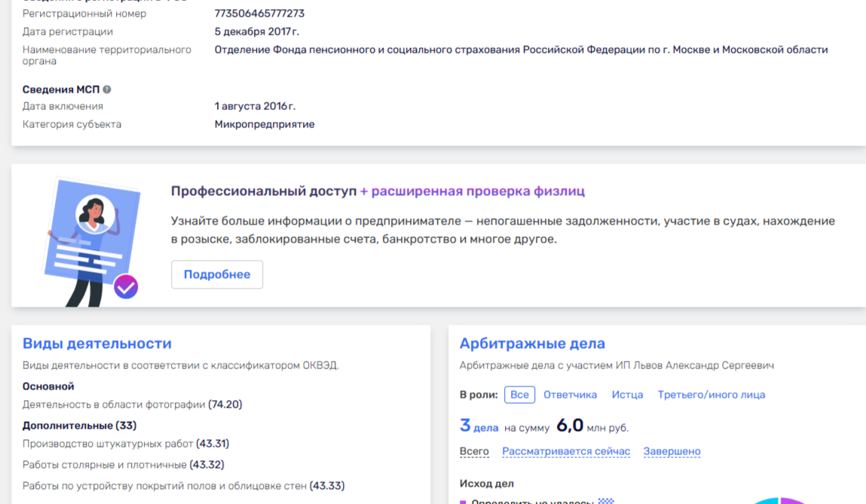Select the Всего cases tab

(474, 451)
